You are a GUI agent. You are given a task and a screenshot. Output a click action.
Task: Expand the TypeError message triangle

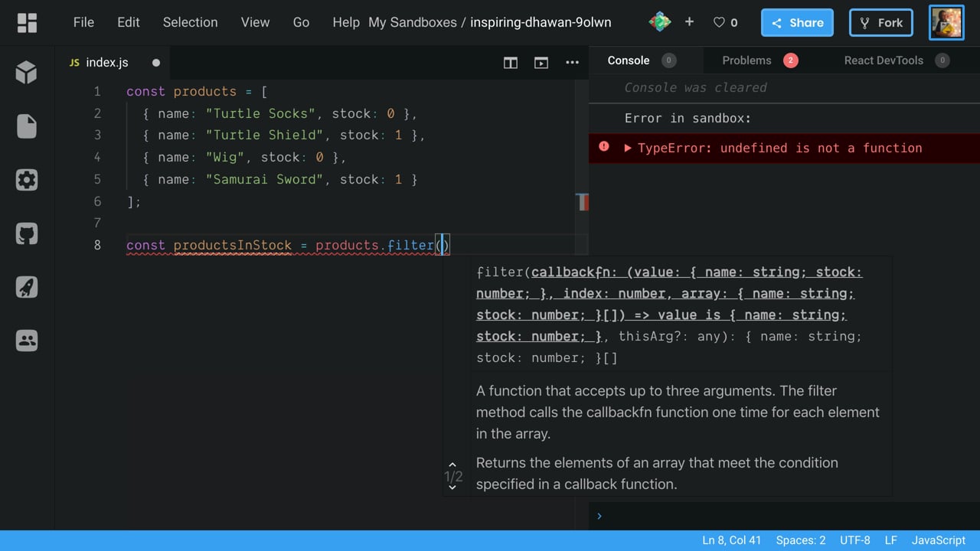tap(628, 148)
